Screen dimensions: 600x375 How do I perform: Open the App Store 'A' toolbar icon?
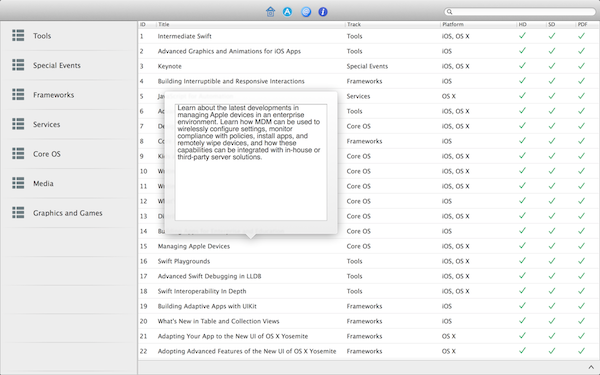pyautogui.click(x=287, y=12)
